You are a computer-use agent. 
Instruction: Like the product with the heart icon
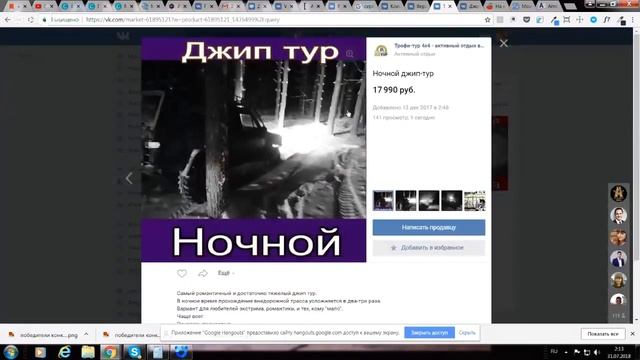coord(182,273)
